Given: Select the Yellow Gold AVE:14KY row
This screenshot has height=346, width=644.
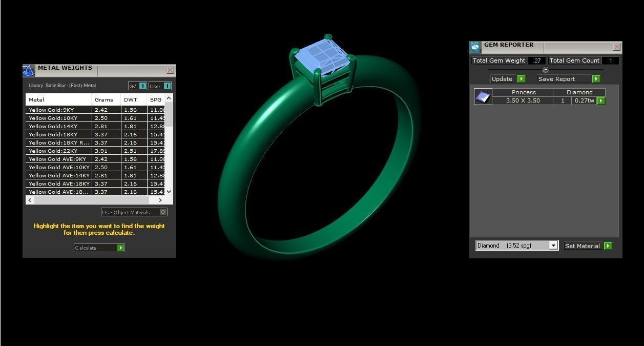Looking at the screenshot, I should pyautogui.click(x=95, y=175).
